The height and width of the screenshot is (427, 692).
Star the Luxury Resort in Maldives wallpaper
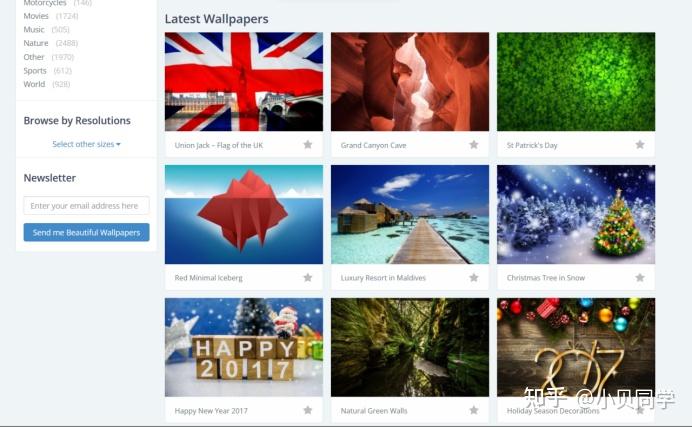click(474, 277)
